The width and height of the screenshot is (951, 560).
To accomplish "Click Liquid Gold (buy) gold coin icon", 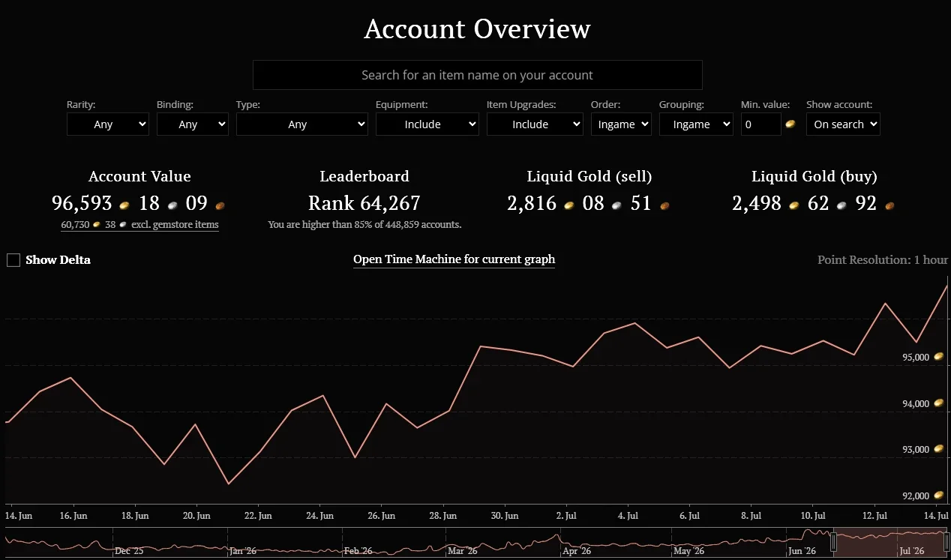I will [x=793, y=205].
